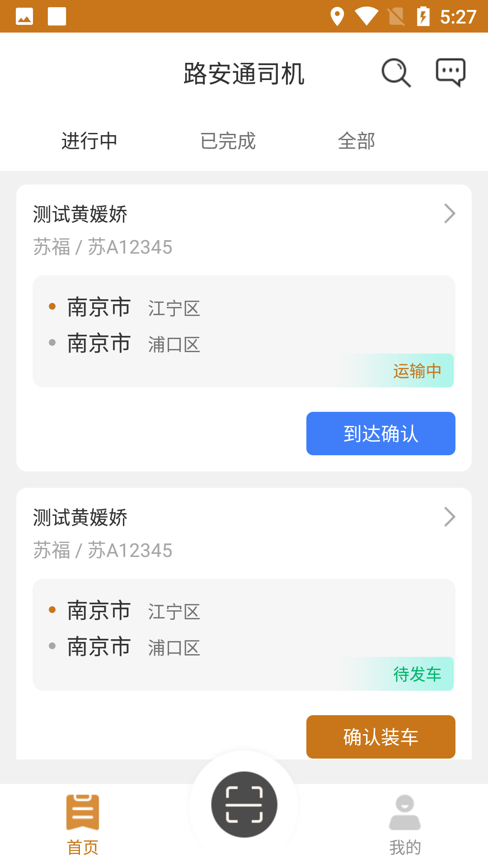This screenshot has width=488, height=868.
Task: Expand first order details chevron
Action: pyautogui.click(x=449, y=214)
